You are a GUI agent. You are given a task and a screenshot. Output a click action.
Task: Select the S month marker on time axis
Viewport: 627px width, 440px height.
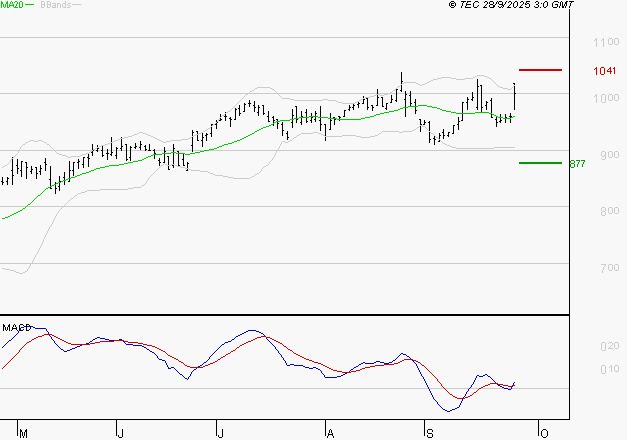click(x=430, y=433)
